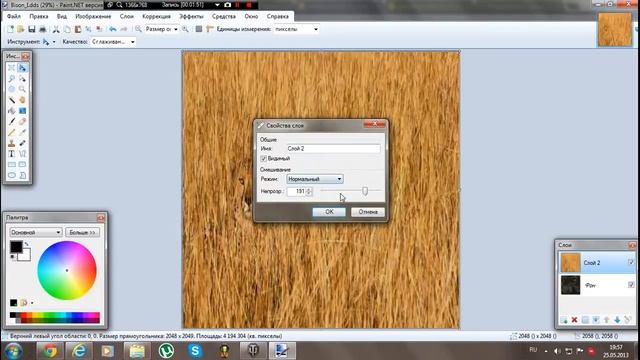Select the Ellipse shape tool
The height and width of the screenshot is (360, 640).
11,175
